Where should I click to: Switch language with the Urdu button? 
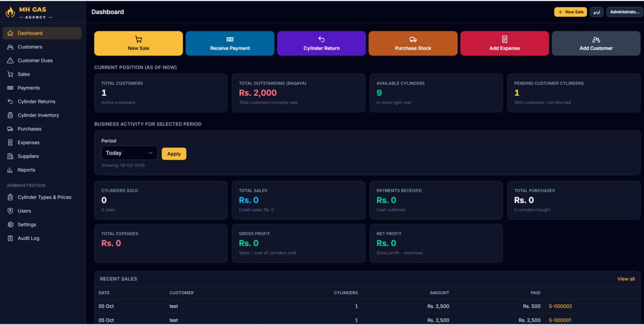pyautogui.click(x=597, y=12)
